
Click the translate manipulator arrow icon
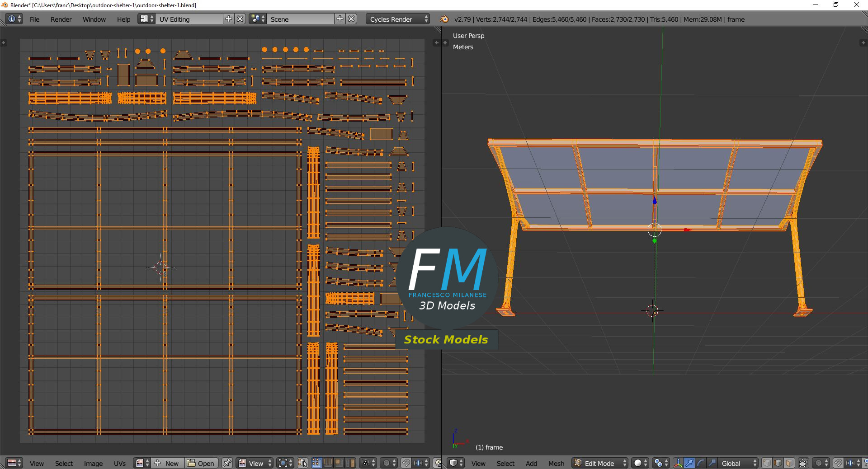pyautogui.click(x=689, y=463)
